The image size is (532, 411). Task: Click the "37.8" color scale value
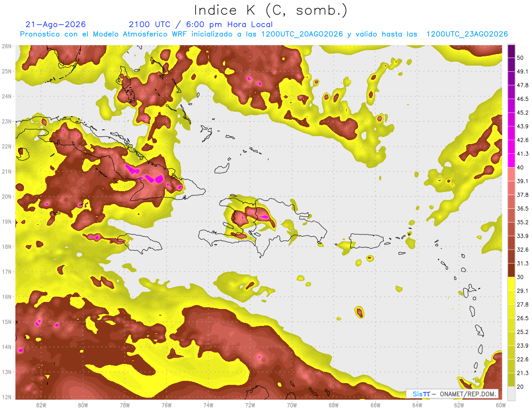pyautogui.click(x=523, y=195)
